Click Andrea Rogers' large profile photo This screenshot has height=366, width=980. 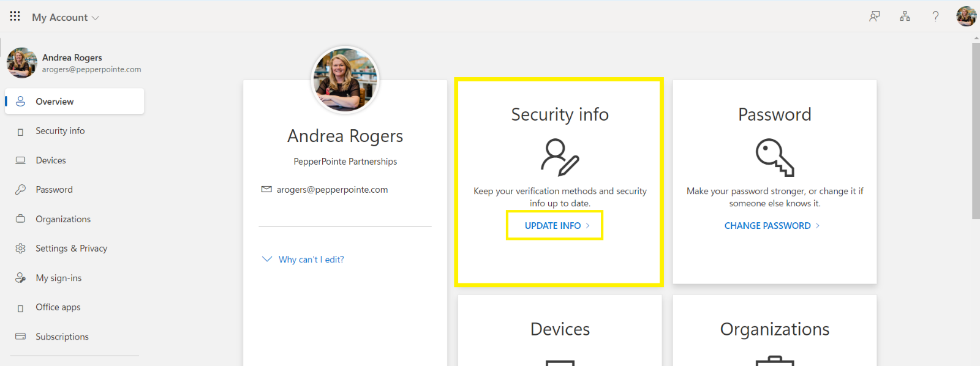coord(345,80)
